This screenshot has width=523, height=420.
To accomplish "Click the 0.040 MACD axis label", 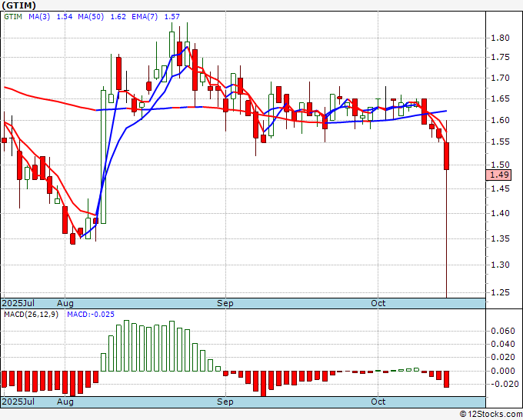I will [503, 345].
